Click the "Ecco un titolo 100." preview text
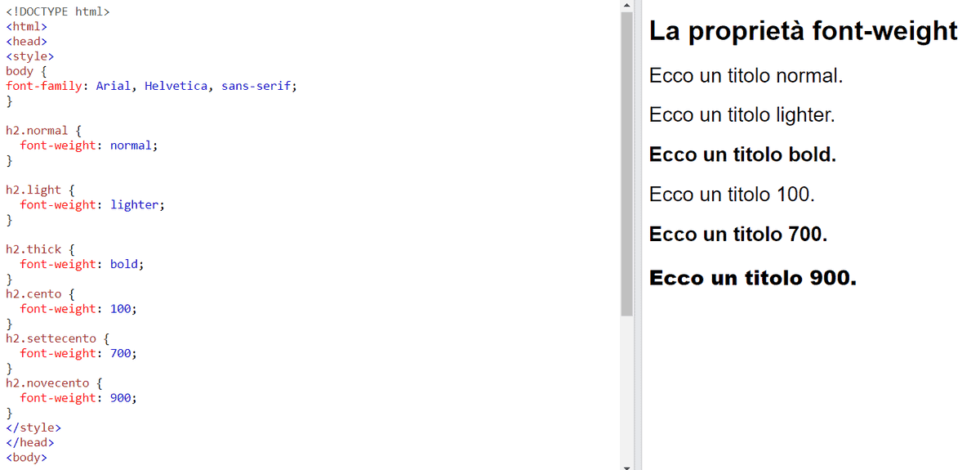980x470 pixels. pyautogui.click(x=732, y=195)
